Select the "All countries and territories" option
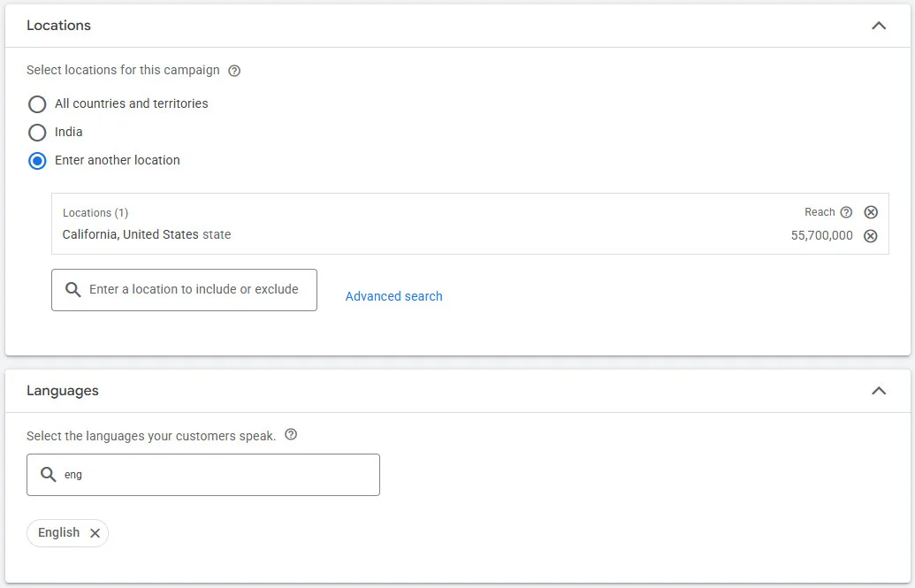The width and height of the screenshot is (915, 588). tap(37, 104)
